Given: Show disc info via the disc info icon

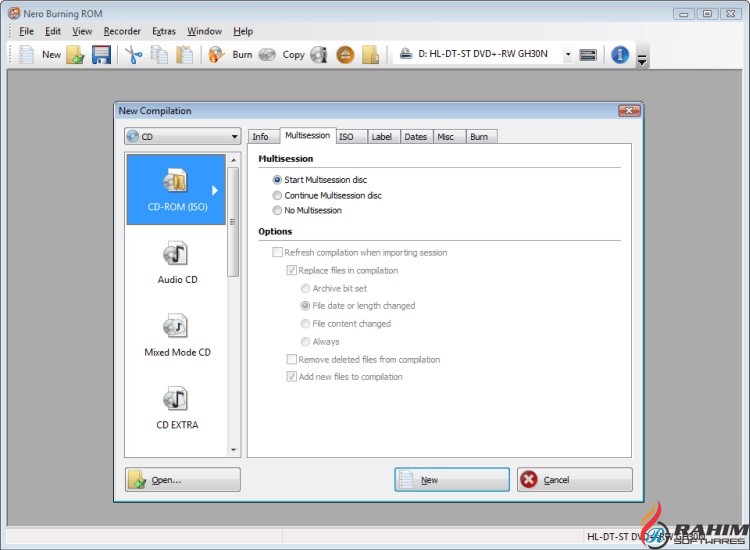Looking at the screenshot, I should [319, 55].
